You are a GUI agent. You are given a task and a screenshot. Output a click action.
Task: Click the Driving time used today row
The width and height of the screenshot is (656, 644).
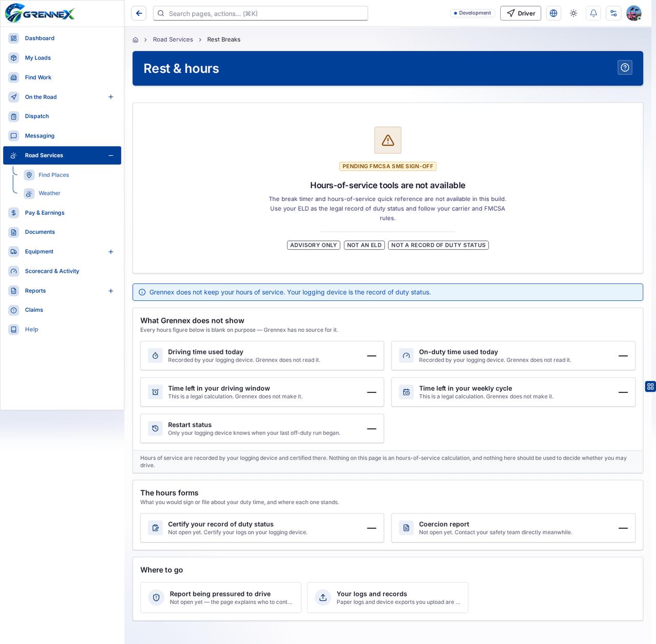[x=262, y=355]
